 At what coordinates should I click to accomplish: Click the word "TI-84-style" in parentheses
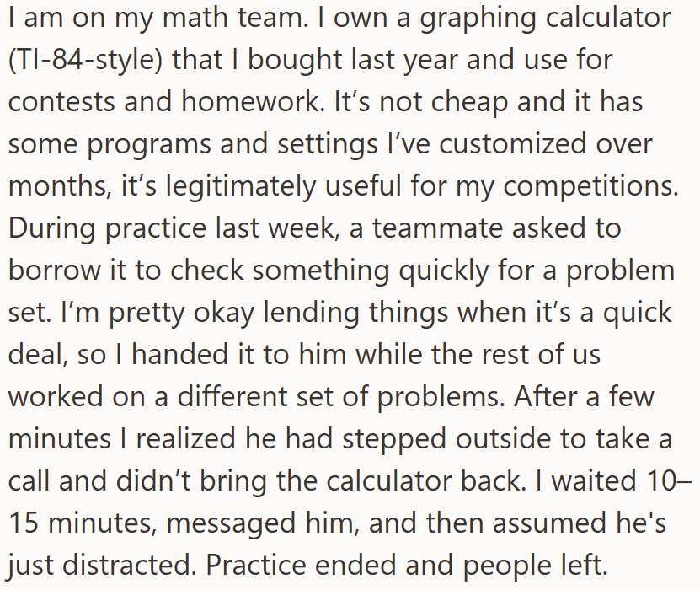[x=85, y=59]
